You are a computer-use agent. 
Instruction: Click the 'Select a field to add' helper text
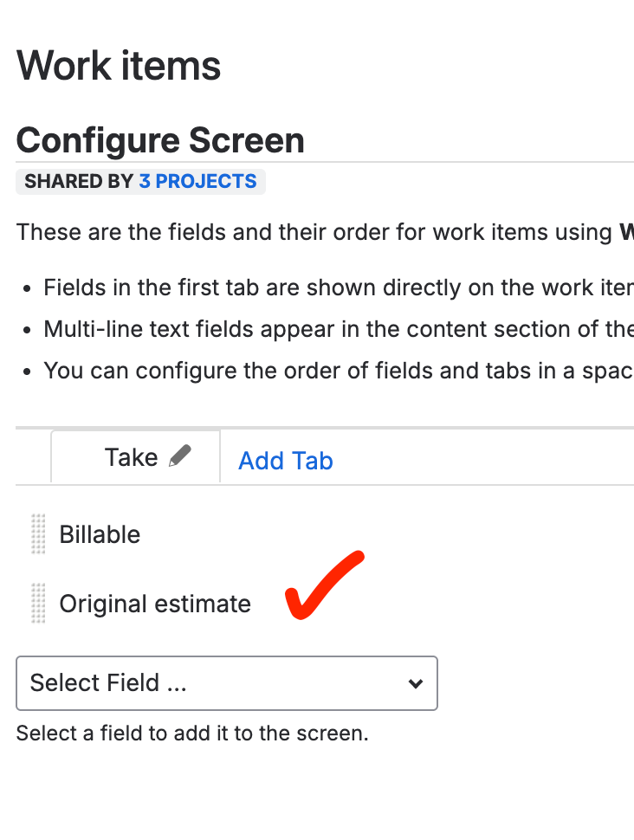pyautogui.click(x=192, y=733)
